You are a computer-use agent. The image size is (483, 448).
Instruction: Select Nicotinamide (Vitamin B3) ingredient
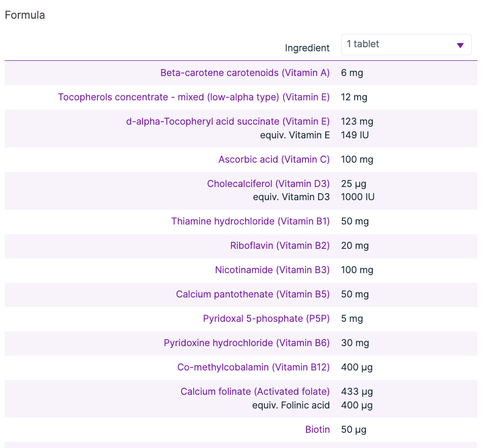click(272, 270)
